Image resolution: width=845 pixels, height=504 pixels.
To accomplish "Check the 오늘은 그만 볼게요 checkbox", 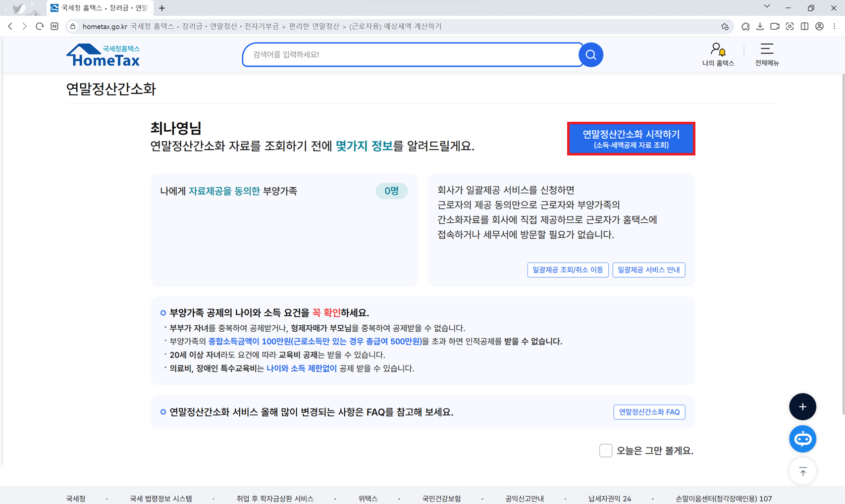I will coord(606,451).
